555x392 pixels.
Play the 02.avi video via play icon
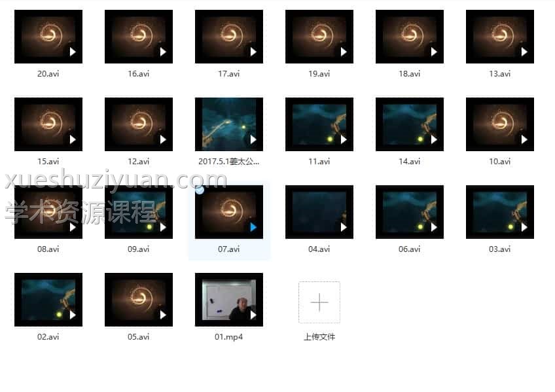click(x=73, y=315)
